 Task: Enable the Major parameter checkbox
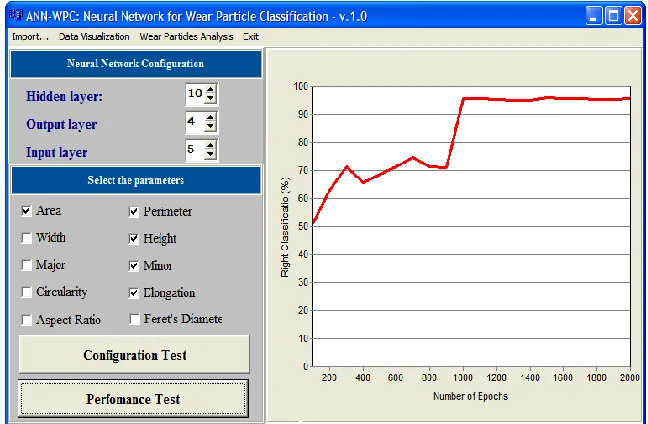(x=26, y=265)
